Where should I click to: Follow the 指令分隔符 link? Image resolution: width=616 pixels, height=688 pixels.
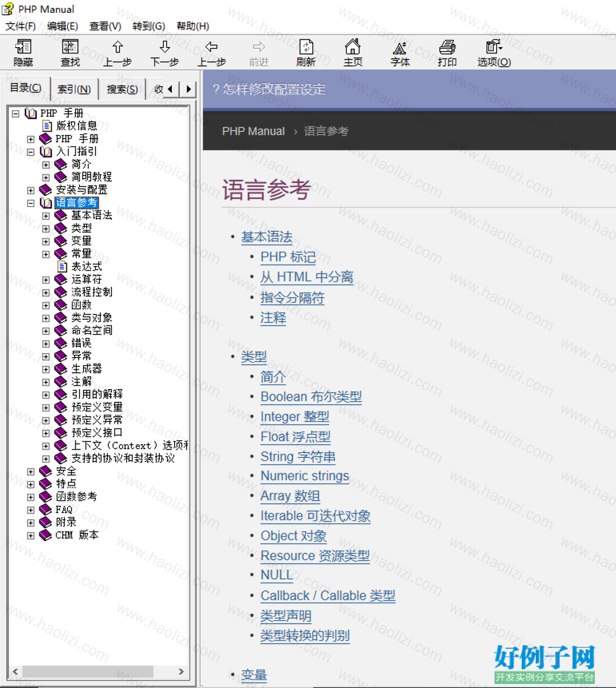coord(292,298)
